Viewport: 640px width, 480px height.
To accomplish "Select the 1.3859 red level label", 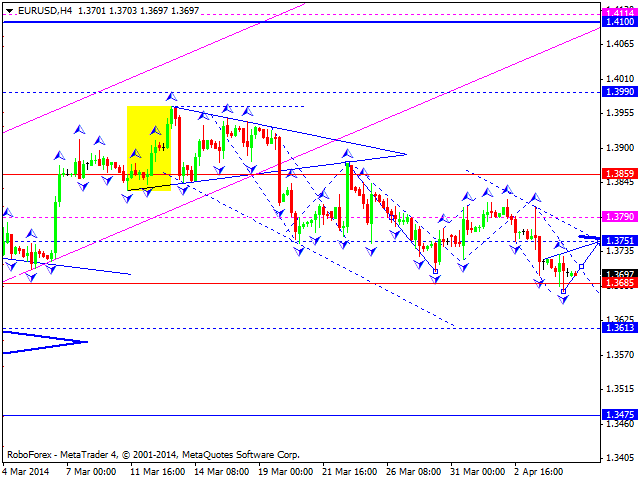I will [x=620, y=174].
